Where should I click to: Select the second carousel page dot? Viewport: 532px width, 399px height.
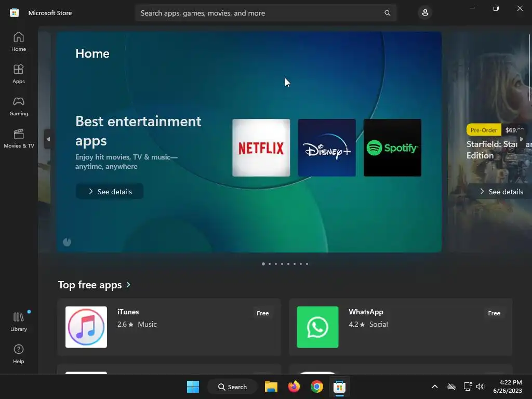270,264
